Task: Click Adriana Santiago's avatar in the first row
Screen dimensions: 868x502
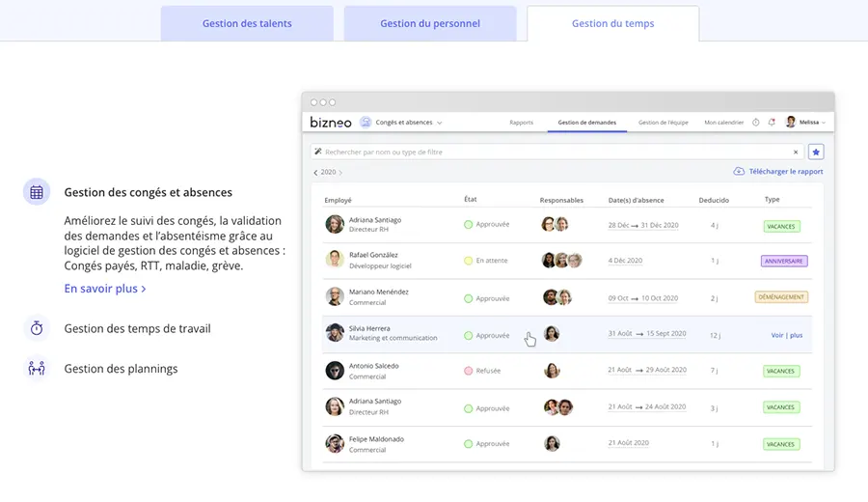Action: 335,224
